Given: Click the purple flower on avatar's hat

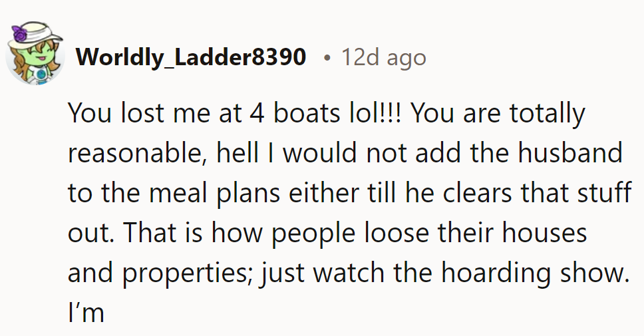Looking at the screenshot, I should click(x=19, y=33).
